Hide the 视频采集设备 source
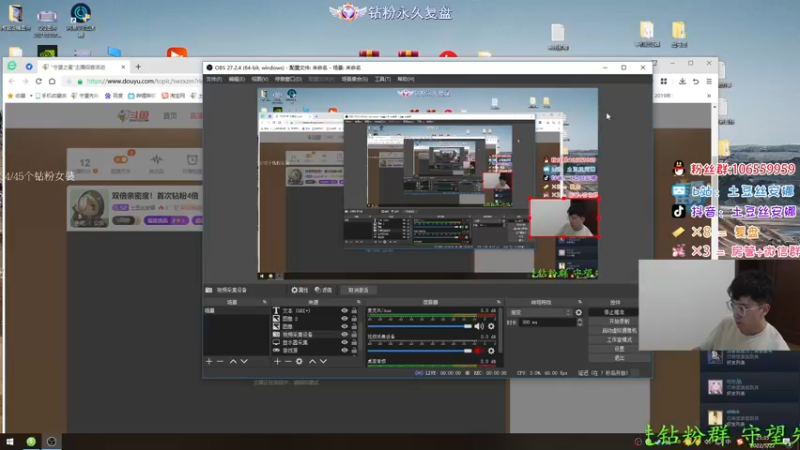This screenshot has width=800, height=450. click(344, 334)
